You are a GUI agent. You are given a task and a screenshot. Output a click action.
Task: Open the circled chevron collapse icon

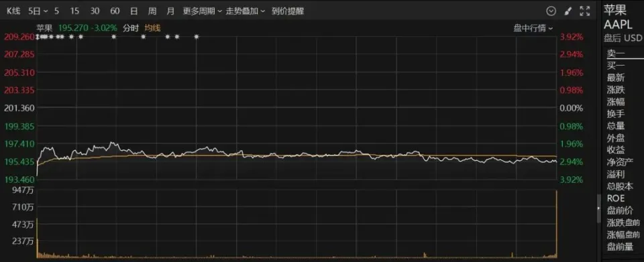(x=551, y=11)
